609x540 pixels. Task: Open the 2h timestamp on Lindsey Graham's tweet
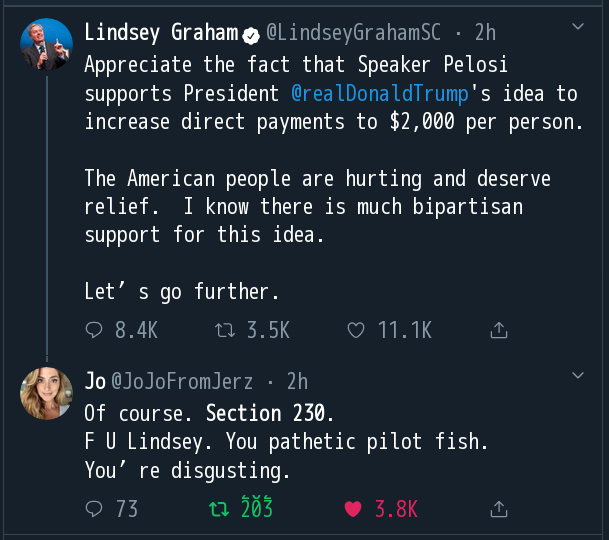[485, 32]
